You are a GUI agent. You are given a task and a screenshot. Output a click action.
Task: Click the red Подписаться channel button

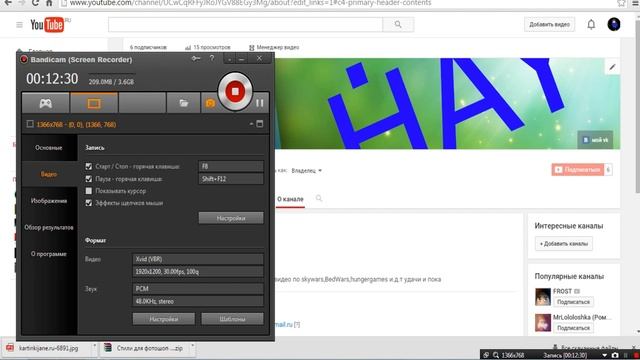point(578,170)
